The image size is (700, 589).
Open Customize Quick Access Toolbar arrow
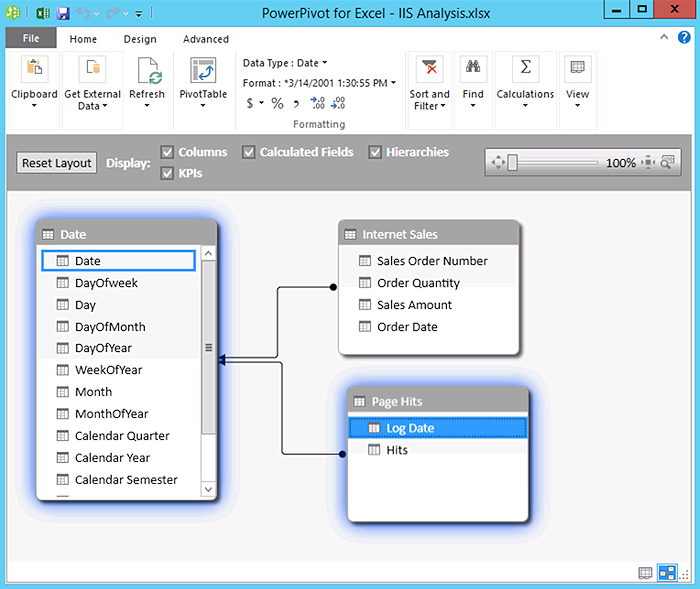(x=139, y=14)
